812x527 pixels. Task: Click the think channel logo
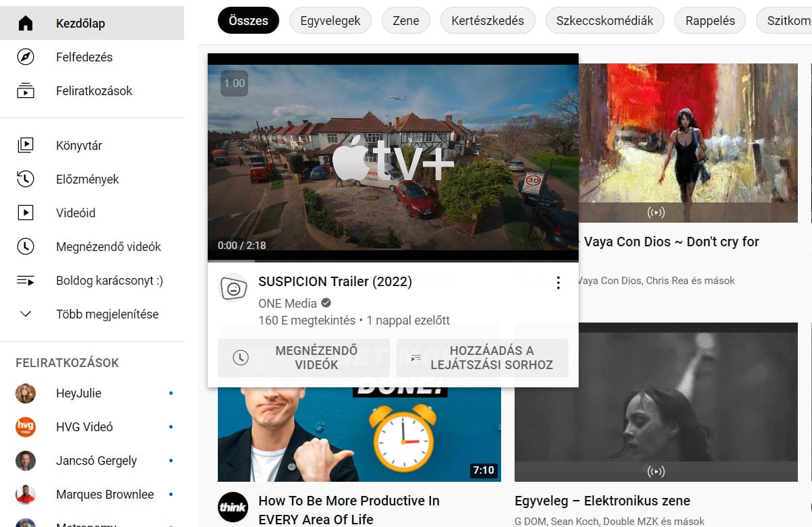pyautogui.click(x=233, y=507)
